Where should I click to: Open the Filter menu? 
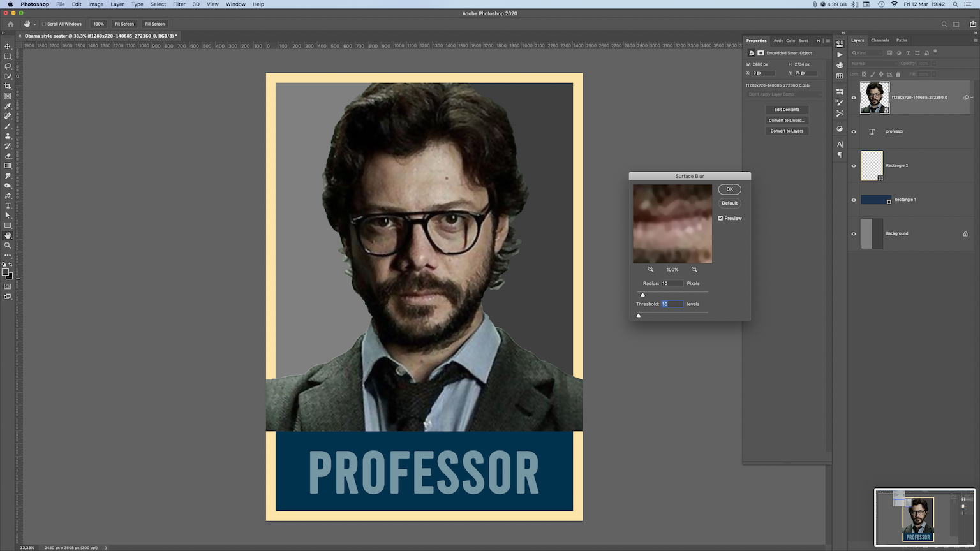pyautogui.click(x=179, y=4)
